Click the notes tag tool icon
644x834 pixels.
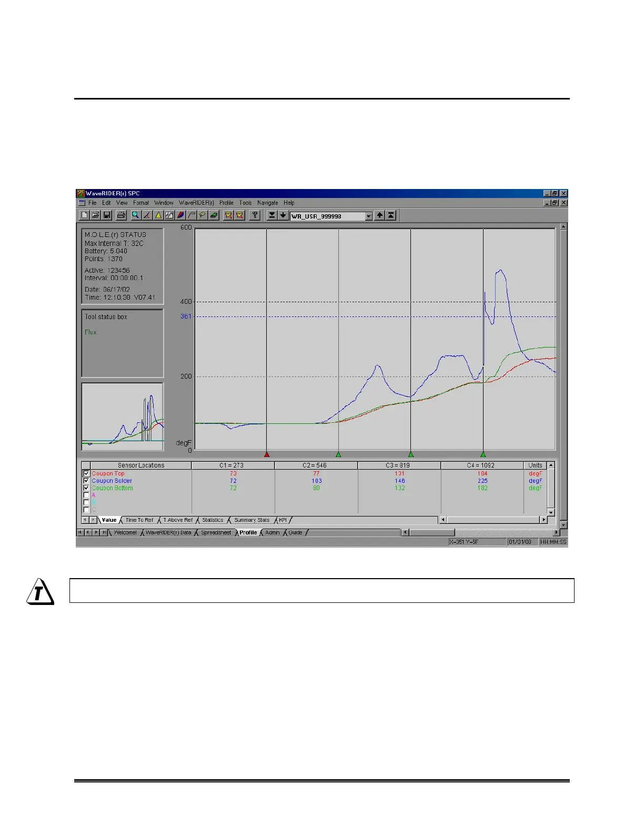(x=203, y=215)
